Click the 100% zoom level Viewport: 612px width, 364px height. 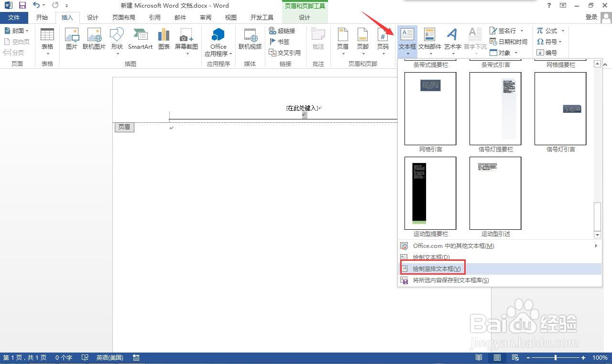tap(600, 358)
